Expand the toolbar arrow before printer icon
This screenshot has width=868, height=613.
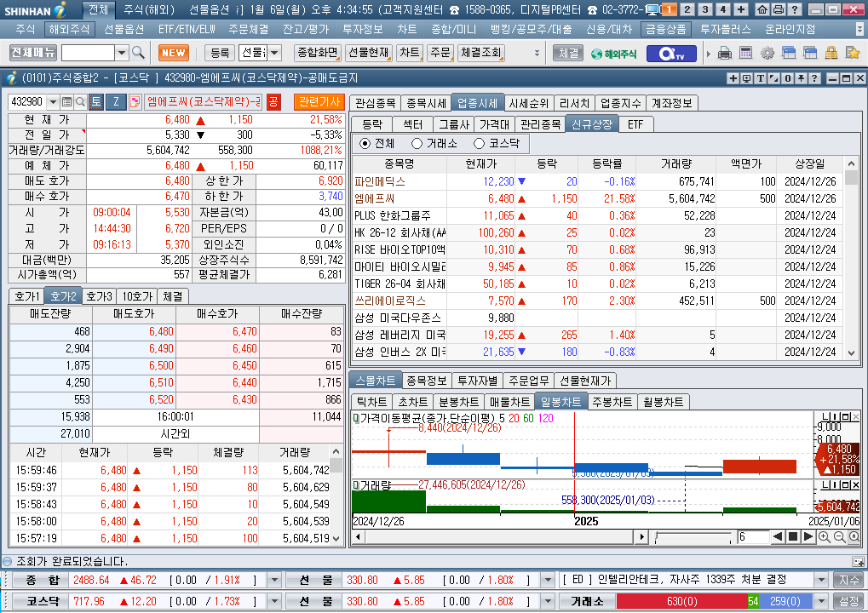708,54
